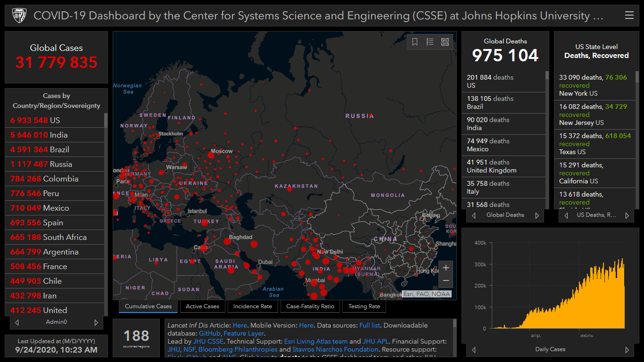Advance to next Admin0 list page

(x=96, y=322)
